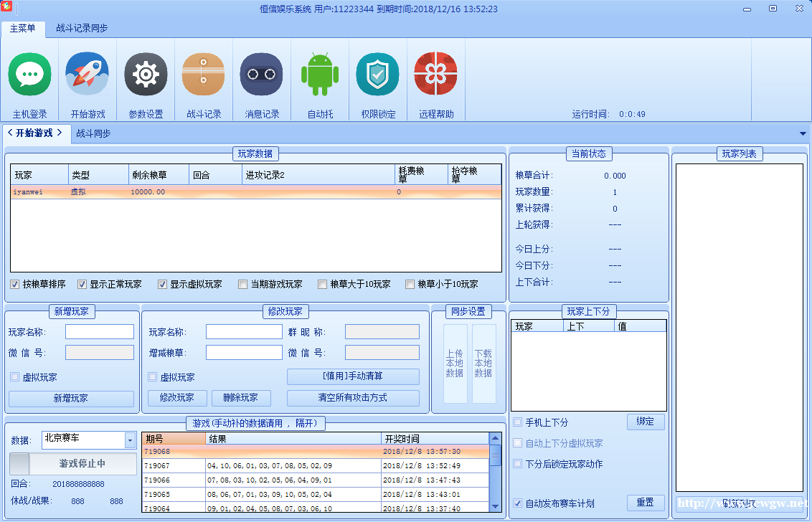Click the 新增玩家 button
This screenshot has width=812, height=522.
pyautogui.click(x=71, y=399)
